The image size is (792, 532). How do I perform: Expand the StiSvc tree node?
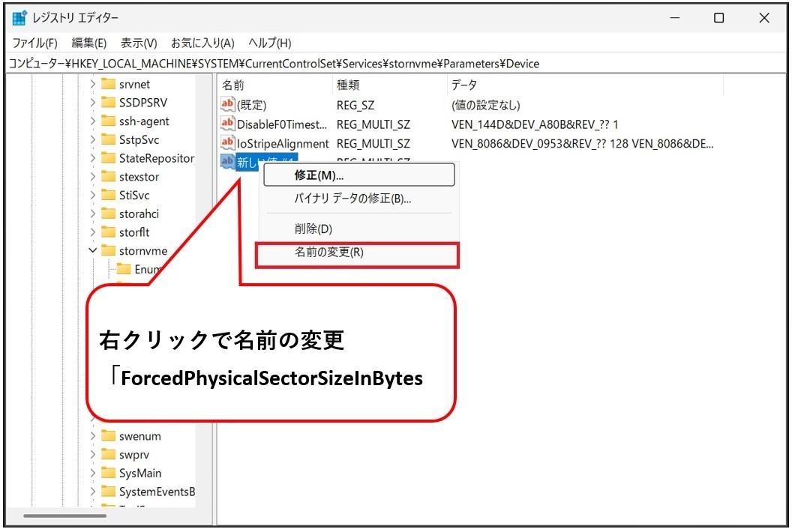93,196
